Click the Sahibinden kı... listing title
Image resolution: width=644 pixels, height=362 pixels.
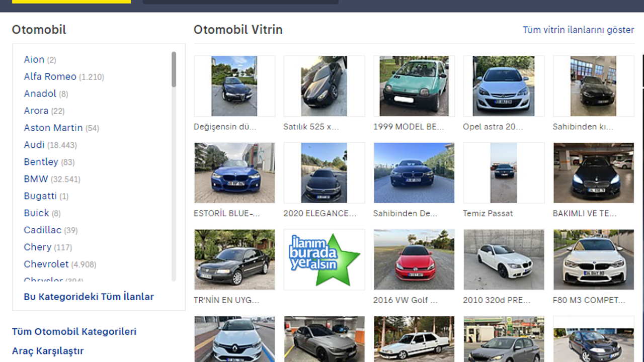(x=583, y=127)
